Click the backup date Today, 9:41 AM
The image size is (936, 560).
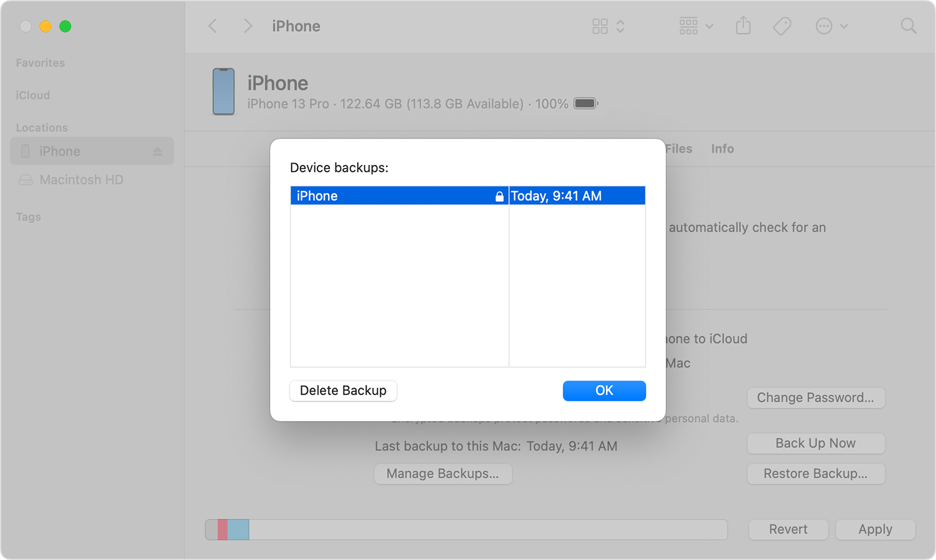(556, 196)
